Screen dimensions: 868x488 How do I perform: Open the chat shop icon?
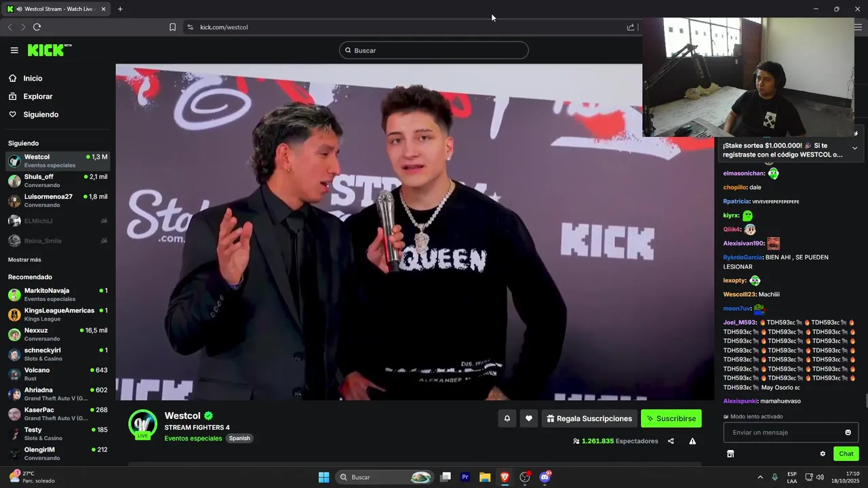click(x=730, y=454)
